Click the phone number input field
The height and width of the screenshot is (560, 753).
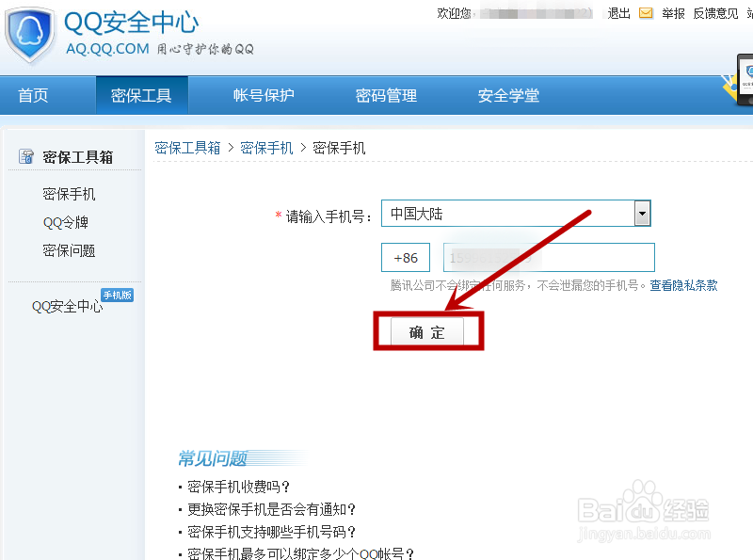pos(549,258)
